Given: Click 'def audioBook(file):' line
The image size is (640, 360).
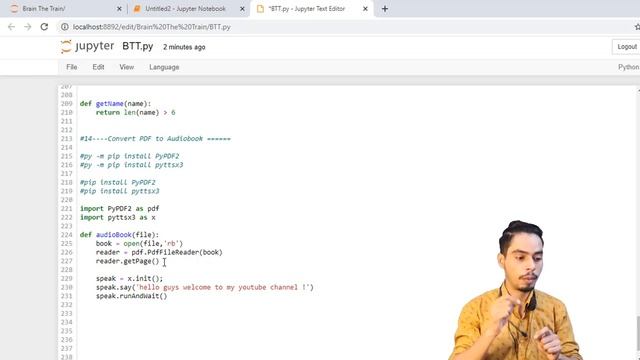Looking at the screenshot, I should 119,235.
